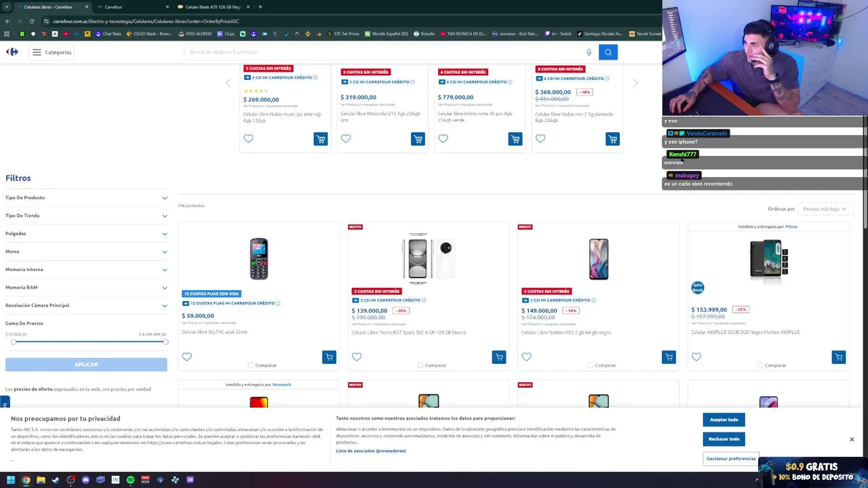Add Nubia music 269.000 phone to cart
The width and height of the screenshot is (868, 488).
[x=321, y=139]
